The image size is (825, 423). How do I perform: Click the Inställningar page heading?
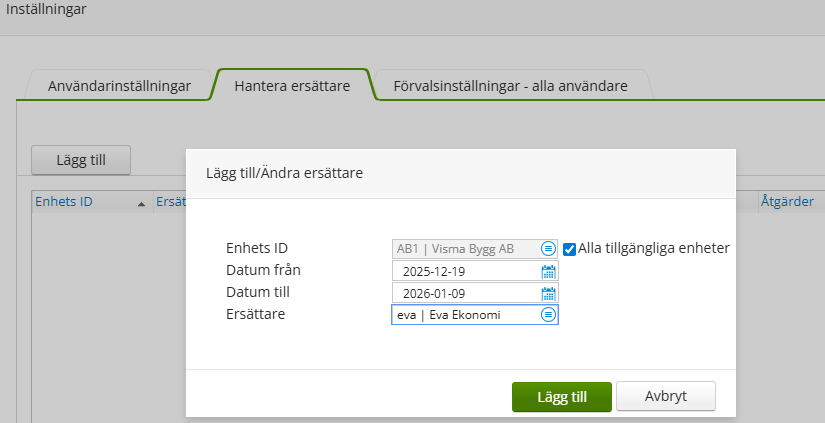click(46, 9)
